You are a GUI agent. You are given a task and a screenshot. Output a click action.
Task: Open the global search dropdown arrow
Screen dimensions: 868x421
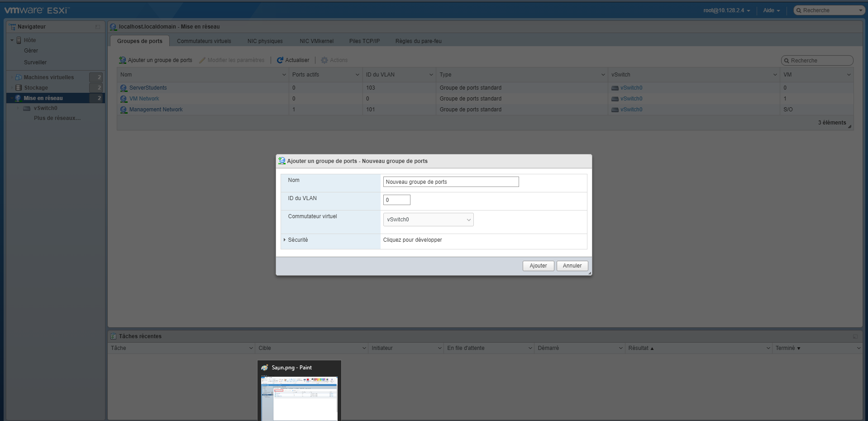861,10
